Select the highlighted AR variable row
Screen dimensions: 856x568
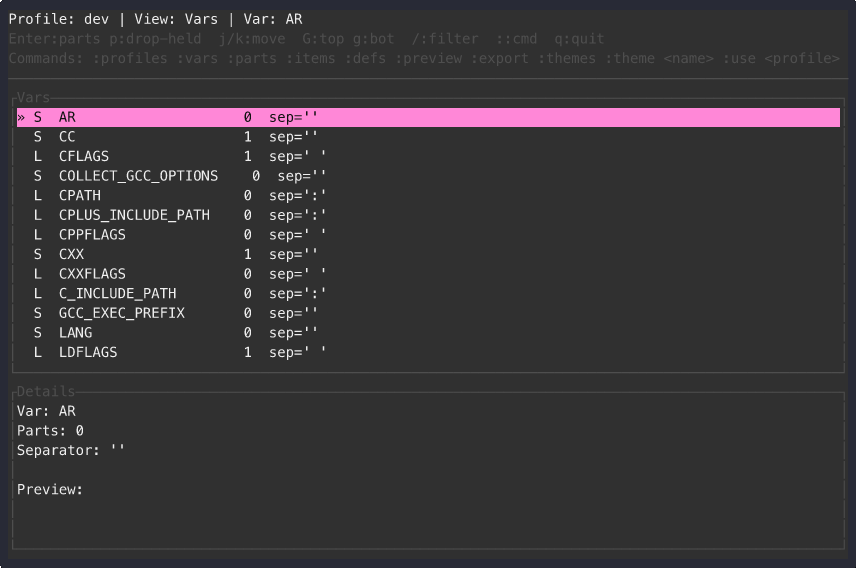click(428, 117)
